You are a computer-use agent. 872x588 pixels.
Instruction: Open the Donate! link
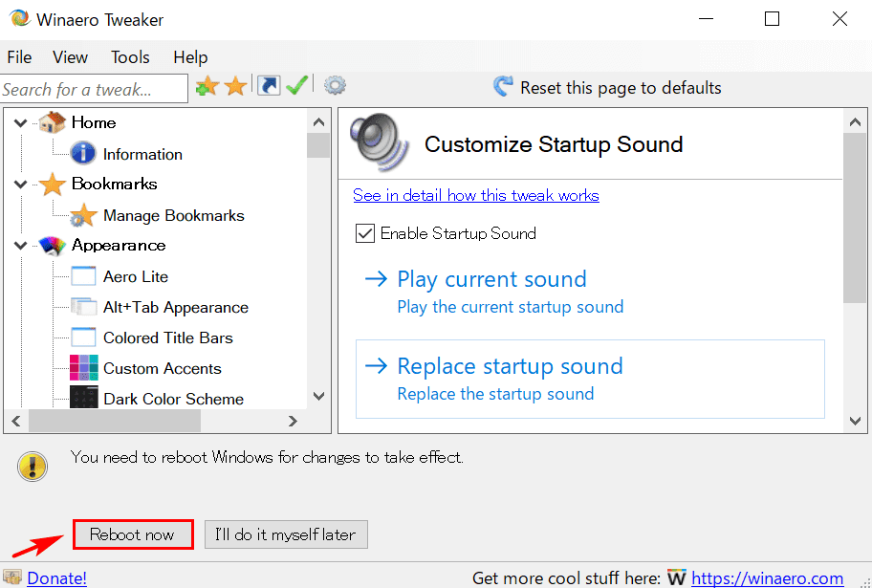[56, 578]
